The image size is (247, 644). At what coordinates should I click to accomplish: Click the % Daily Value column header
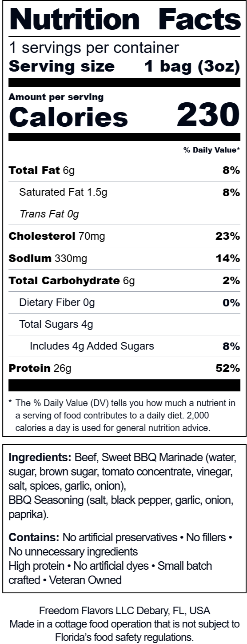pyautogui.click(x=211, y=150)
